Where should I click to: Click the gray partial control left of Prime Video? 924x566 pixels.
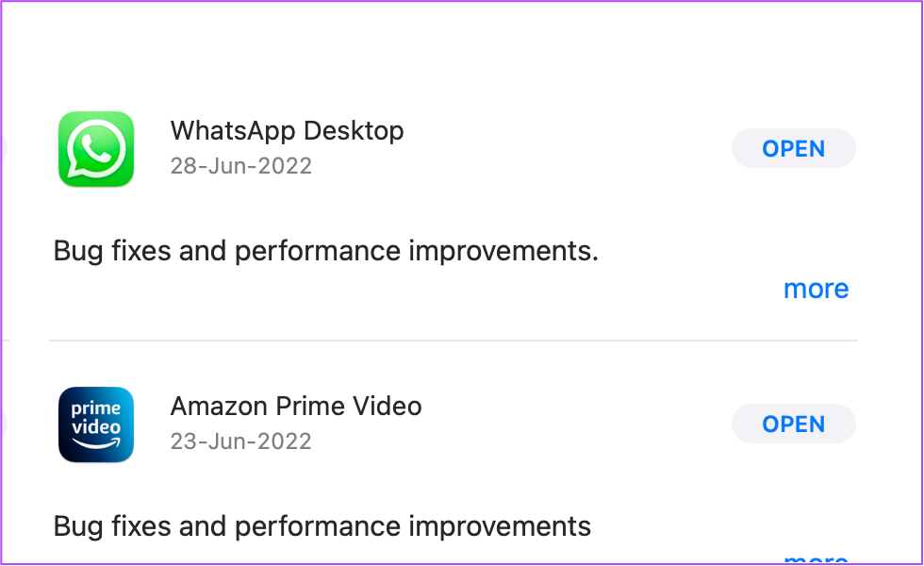click(4, 424)
